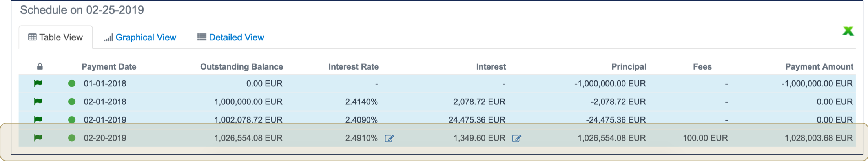Click the Outstanding Balance column header
The height and width of the screenshot is (161, 868).
click(x=241, y=67)
